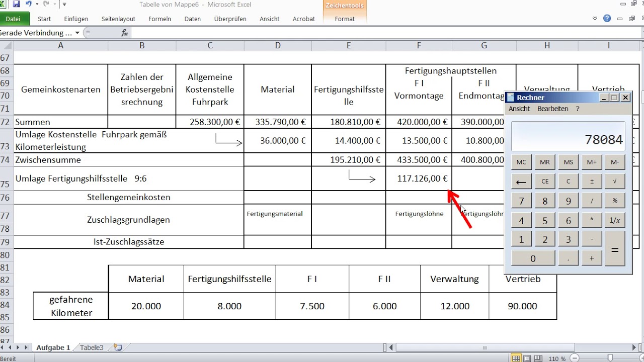
Task: Open the Acrobat ribbon tab
Action: 304,19
